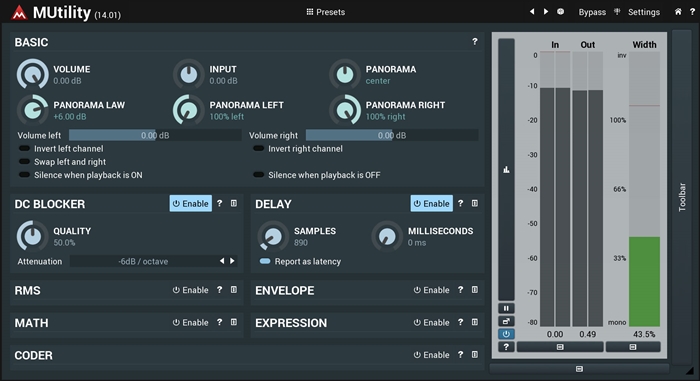Click the meter histogram icon
The width and height of the screenshot is (700, 381).
tap(506, 169)
